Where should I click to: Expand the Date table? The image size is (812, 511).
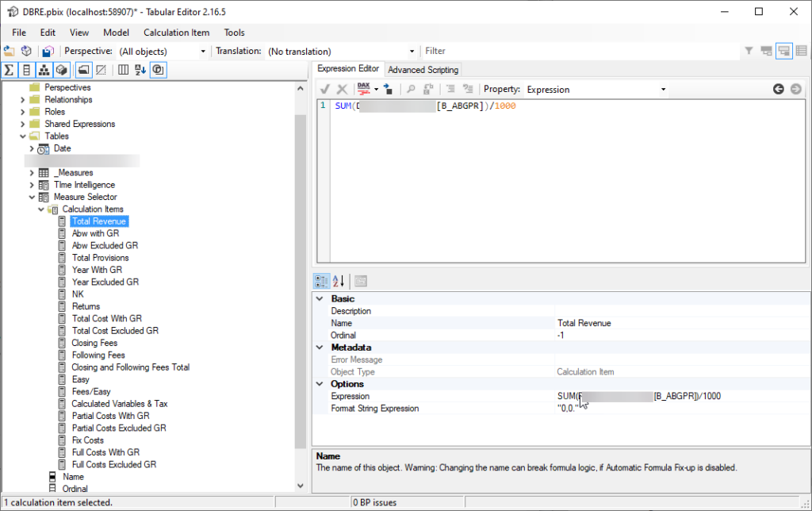click(32, 148)
